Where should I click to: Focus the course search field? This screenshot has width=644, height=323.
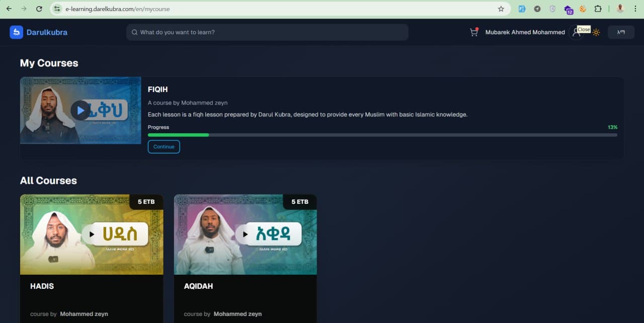pyautogui.click(x=267, y=32)
